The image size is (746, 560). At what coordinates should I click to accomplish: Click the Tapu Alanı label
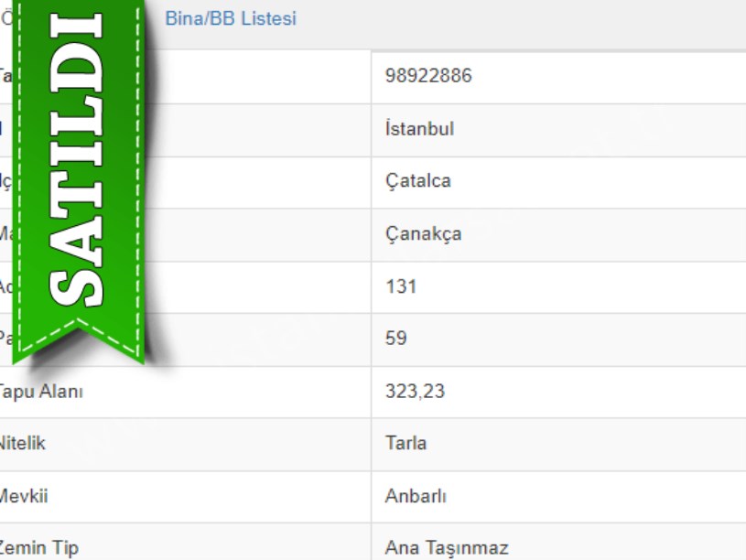[x=40, y=392]
